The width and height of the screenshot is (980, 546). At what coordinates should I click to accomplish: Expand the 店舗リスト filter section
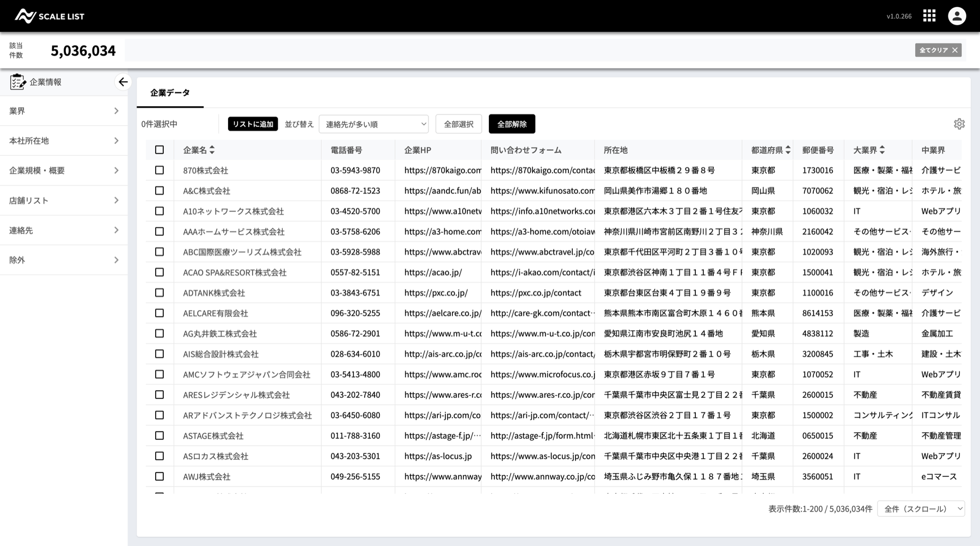[x=64, y=201]
